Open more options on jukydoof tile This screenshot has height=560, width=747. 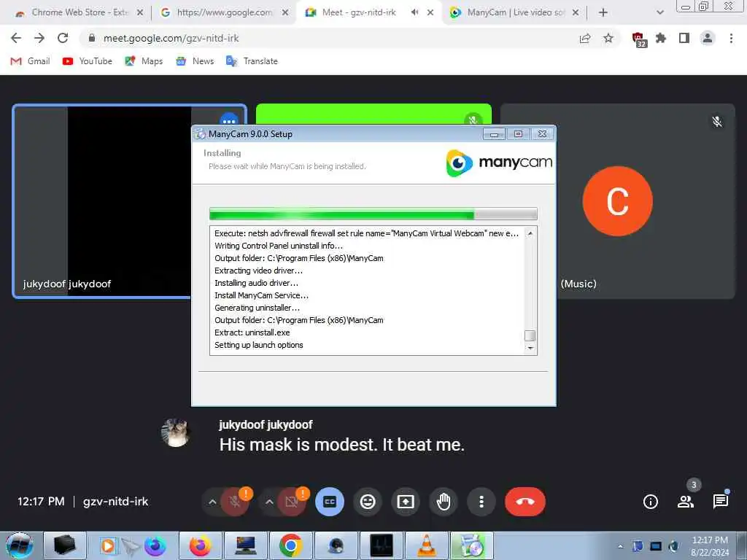(229, 120)
